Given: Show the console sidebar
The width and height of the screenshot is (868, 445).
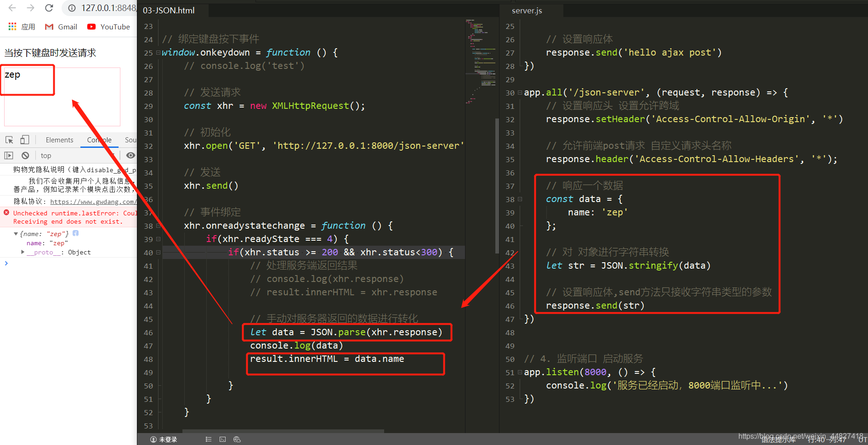Looking at the screenshot, I should 9,155.
